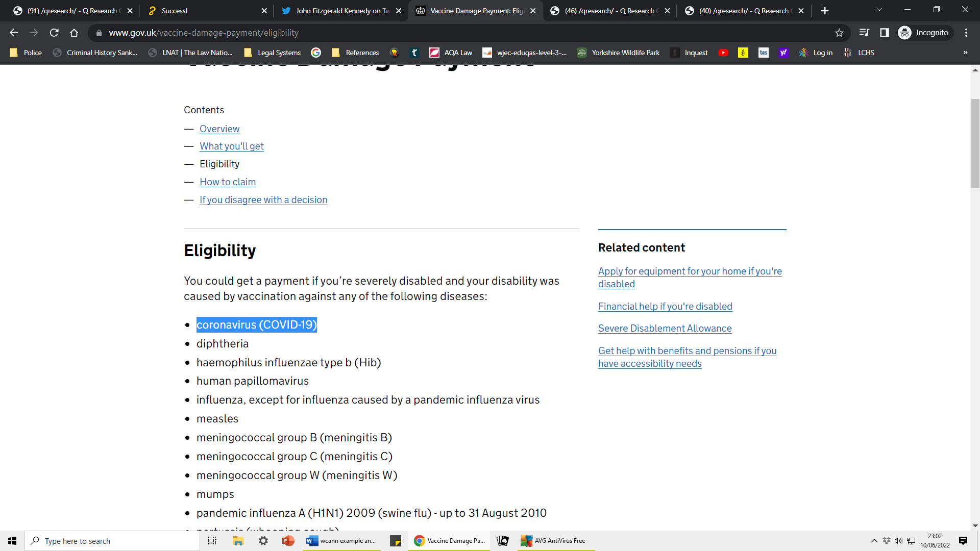The image size is (980, 551).
Task: Open Sticky Notes on the taskbar
Action: (396, 541)
